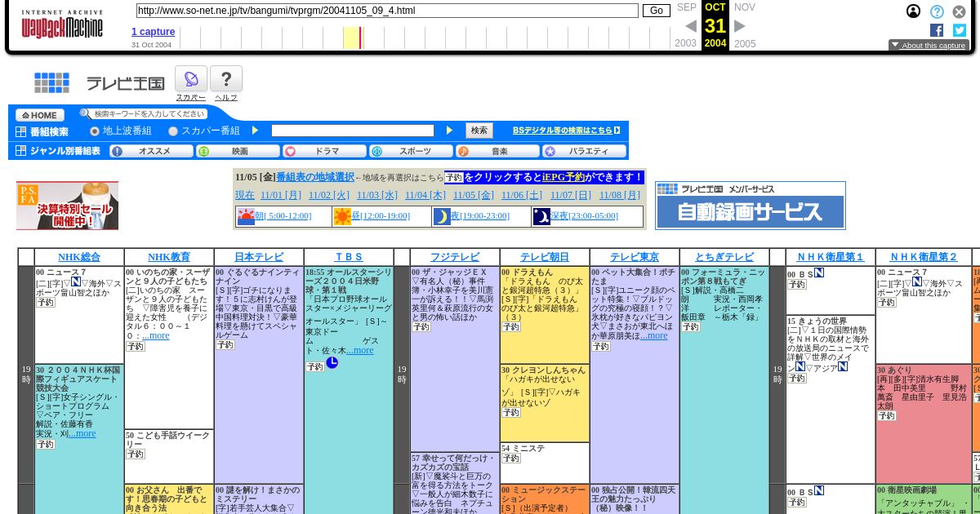Go to previous capture arrow
This screenshot has width=980, height=514.
(x=691, y=26)
